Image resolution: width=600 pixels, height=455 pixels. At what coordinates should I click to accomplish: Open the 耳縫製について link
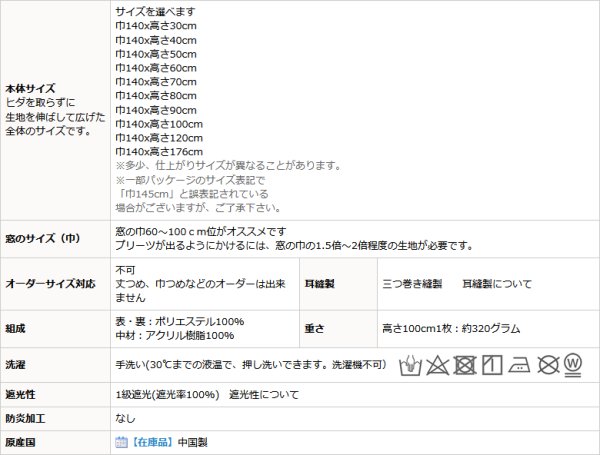click(x=497, y=284)
